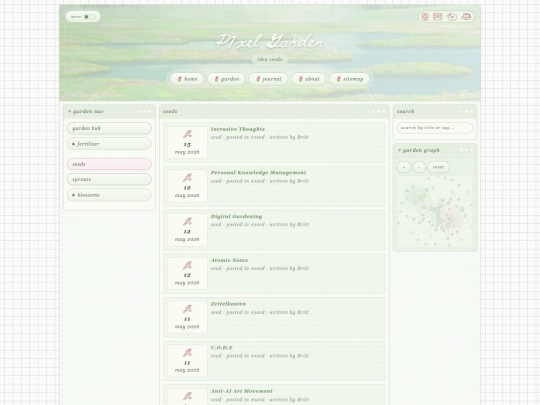Click author Britt under Personal Knowledge Management
The image size is (540, 405).
pos(303,181)
